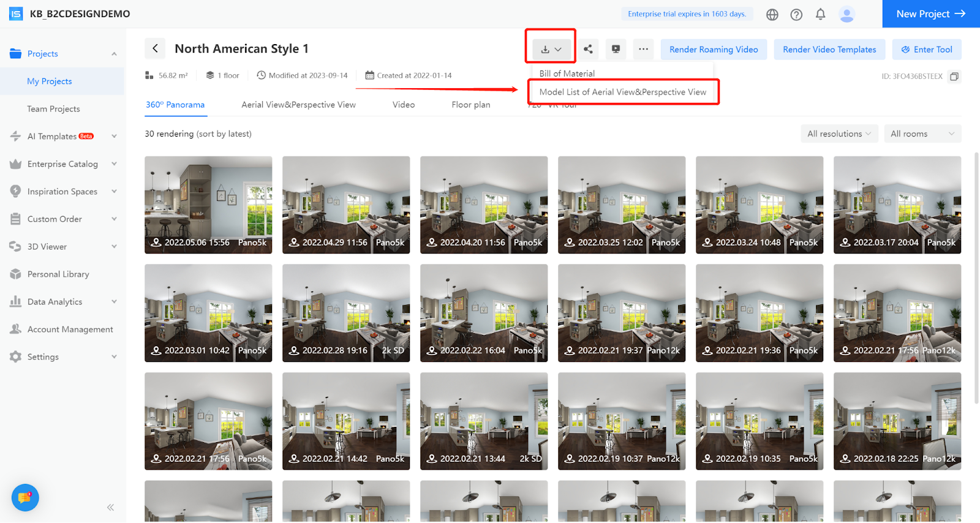Open the notifications bell
Screen dimensions: 980x523
pos(820,14)
